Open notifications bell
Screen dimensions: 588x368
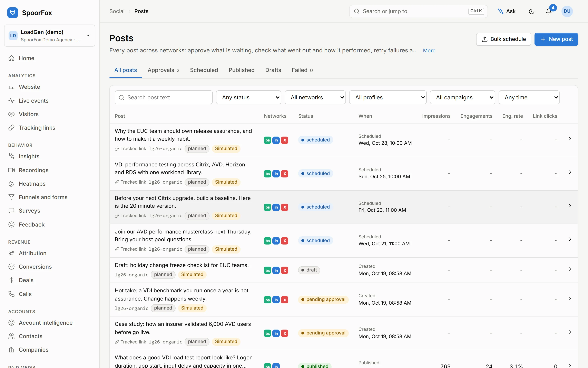[549, 11]
